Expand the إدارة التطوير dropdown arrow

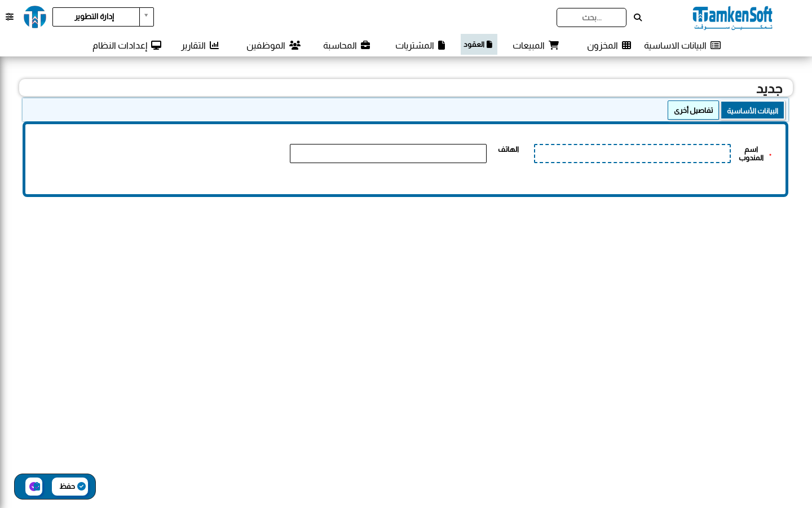[x=147, y=16]
